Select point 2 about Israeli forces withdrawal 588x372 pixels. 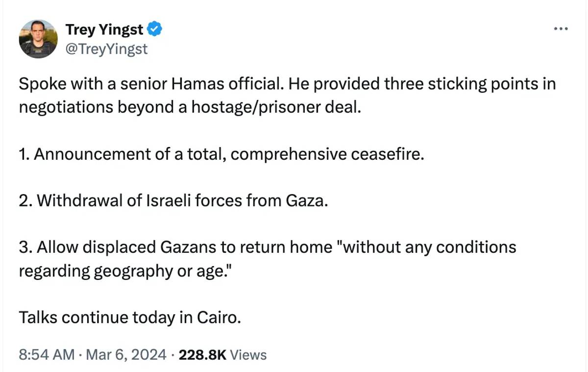click(x=173, y=200)
